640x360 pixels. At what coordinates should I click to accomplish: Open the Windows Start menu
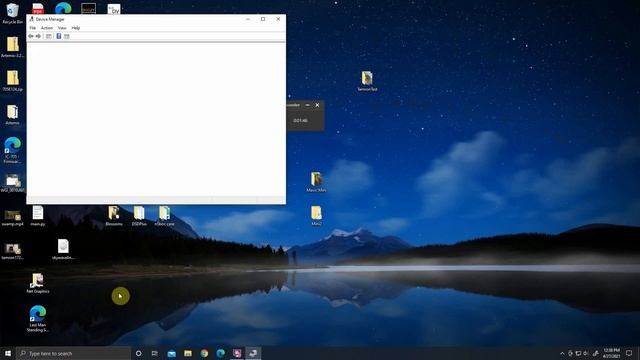(8, 353)
